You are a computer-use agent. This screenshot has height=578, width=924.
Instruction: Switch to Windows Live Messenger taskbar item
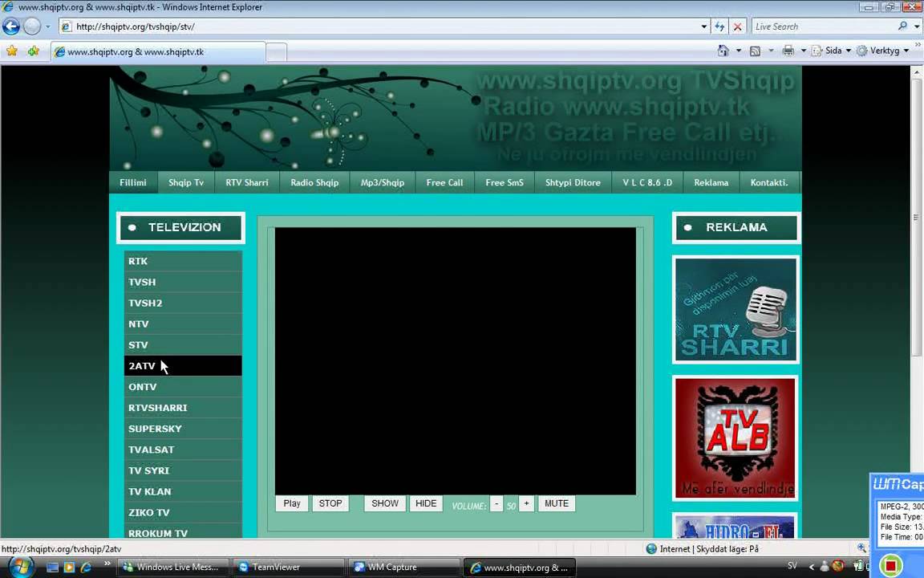coord(172,568)
